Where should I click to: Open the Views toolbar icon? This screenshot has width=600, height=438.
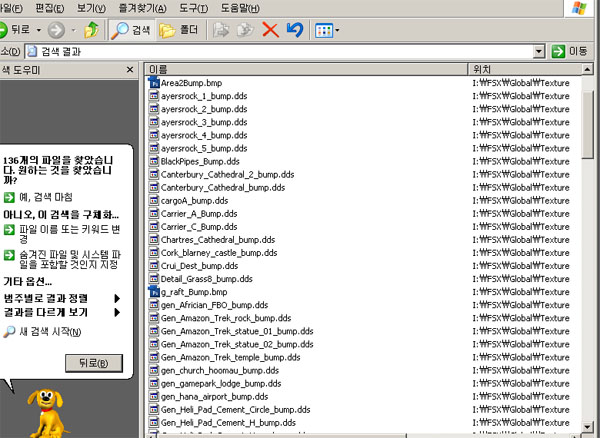(324, 30)
